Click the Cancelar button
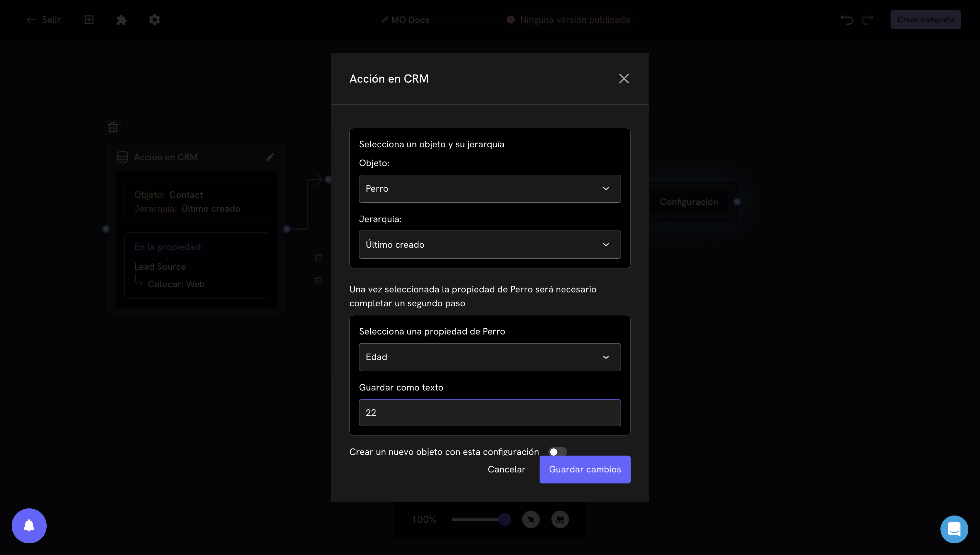The height and width of the screenshot is (555, 980). (x=506, y=469)
